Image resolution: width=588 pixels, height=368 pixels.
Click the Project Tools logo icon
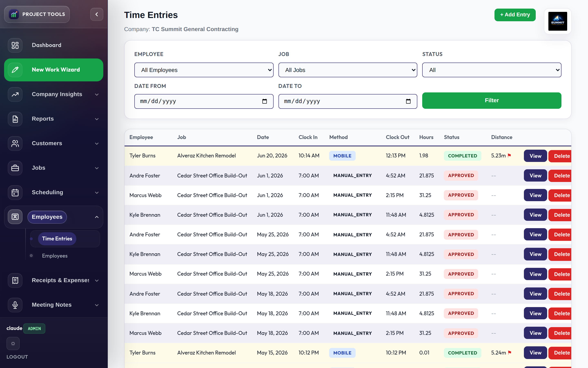point(14,14)
